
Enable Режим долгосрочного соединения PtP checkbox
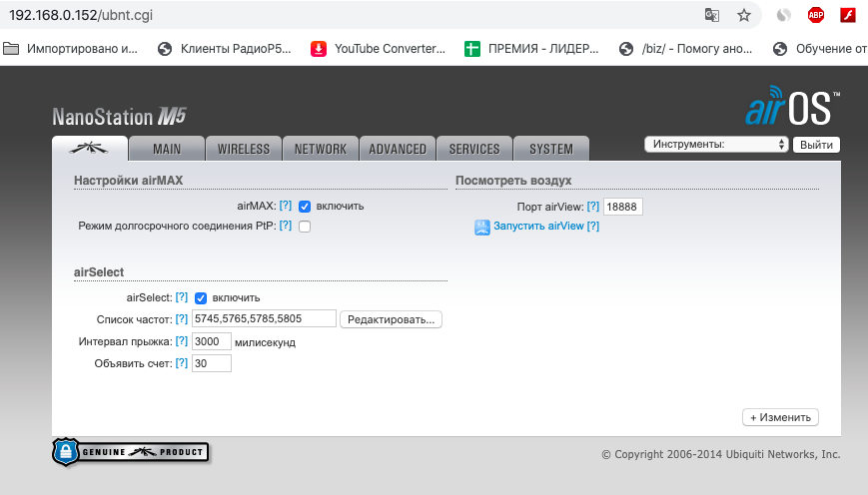pyautogui.click(x=305, y=227)
